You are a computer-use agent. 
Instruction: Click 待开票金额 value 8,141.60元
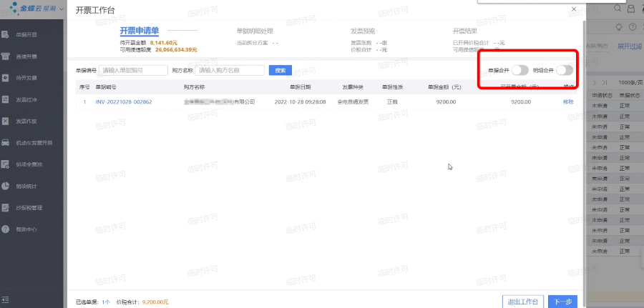[x=163, y=43]
